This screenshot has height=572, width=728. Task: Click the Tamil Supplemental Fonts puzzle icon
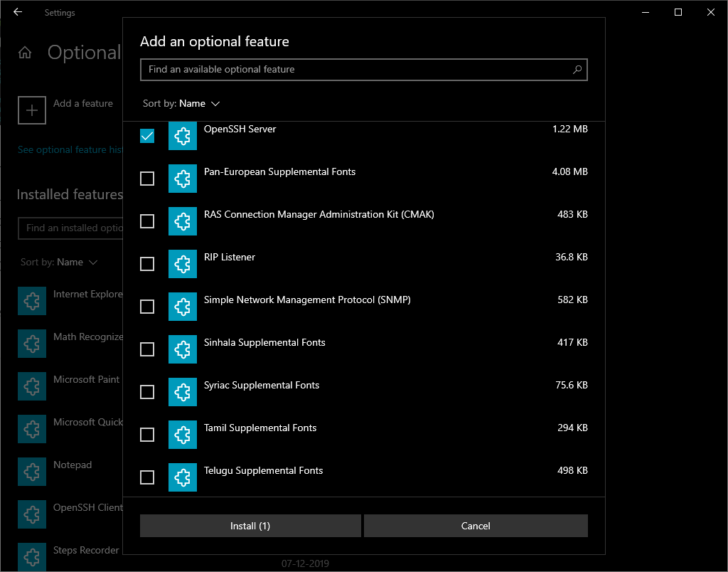pyautogui.click(x=183, y=435)
